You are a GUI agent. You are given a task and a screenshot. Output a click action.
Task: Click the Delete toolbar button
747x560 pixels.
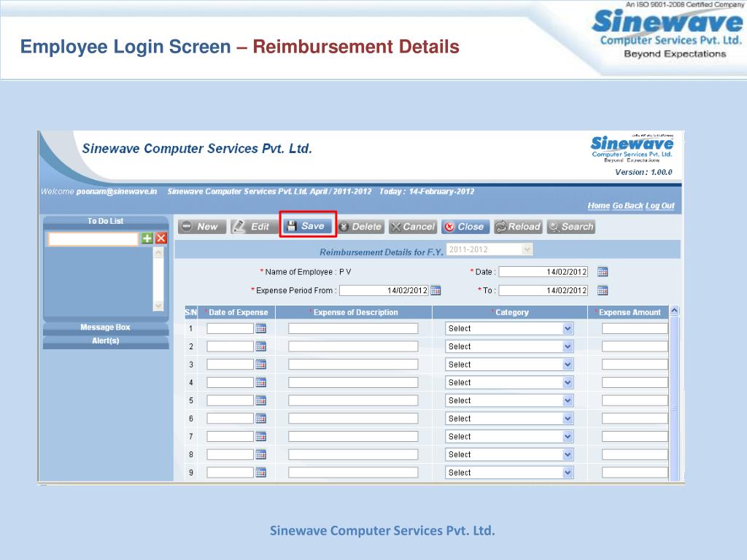point(360,227)
